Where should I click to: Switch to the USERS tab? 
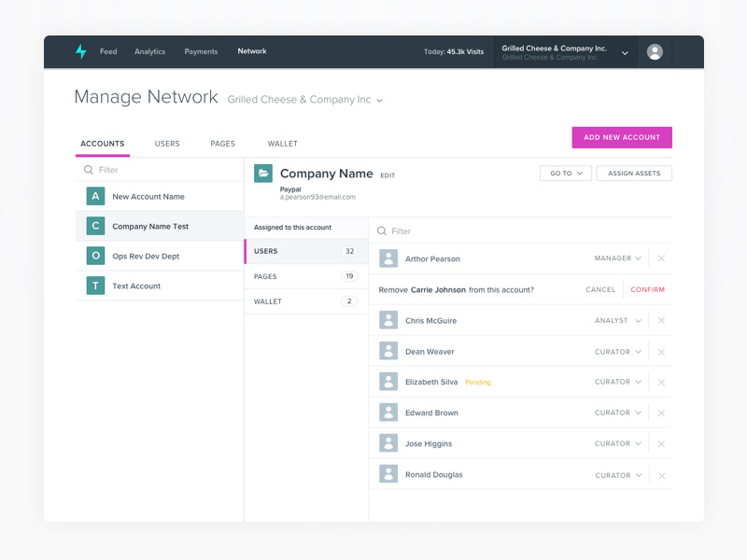tap(167, 144)
